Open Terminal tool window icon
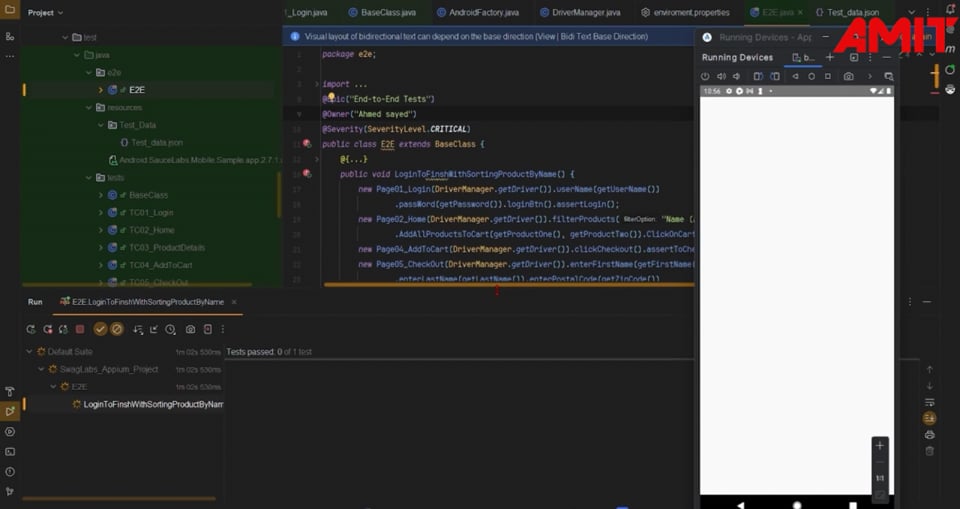Viewport: 960px width, 509px height. [10, 452]
